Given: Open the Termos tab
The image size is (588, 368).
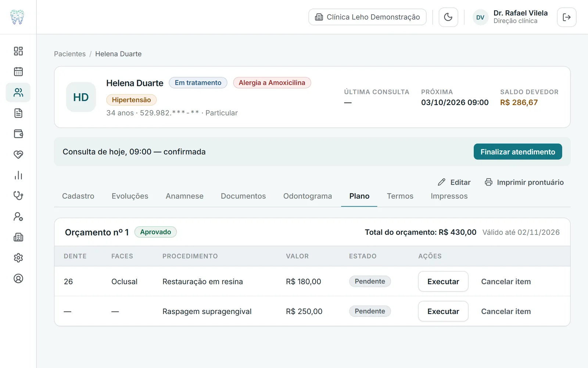Looking at the screenshot, I should (x=400, y=196).
